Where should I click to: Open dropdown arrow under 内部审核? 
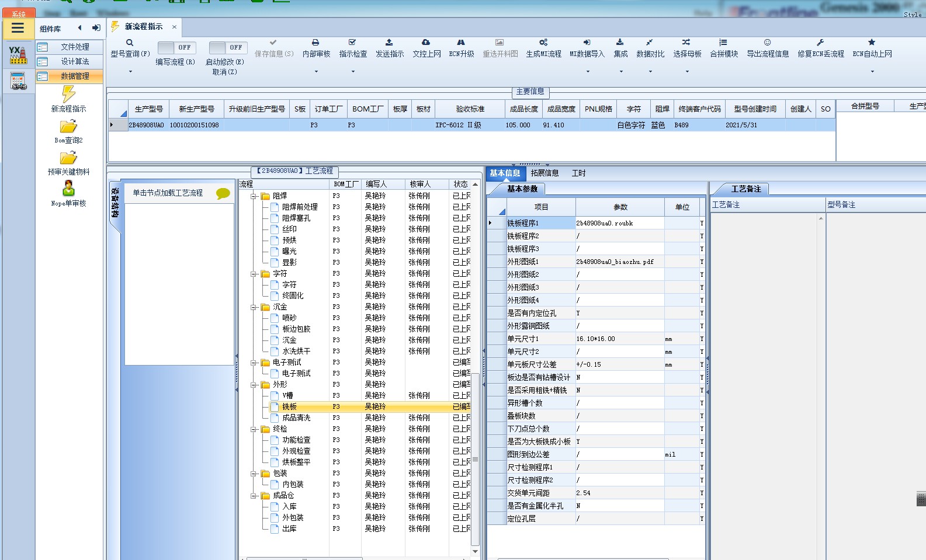(x=316, y=72)
